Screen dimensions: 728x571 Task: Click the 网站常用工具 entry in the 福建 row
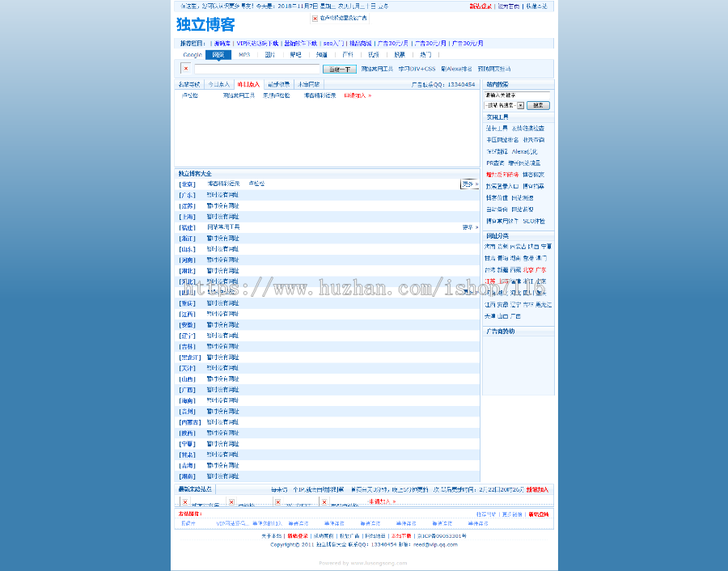[223, 227]
